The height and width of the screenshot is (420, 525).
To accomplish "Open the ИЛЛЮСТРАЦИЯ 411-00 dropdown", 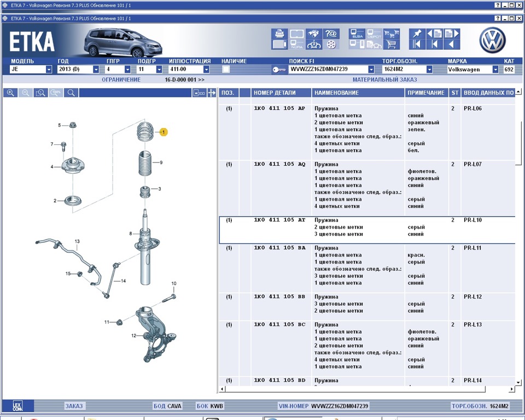I will tap(207, 69).
